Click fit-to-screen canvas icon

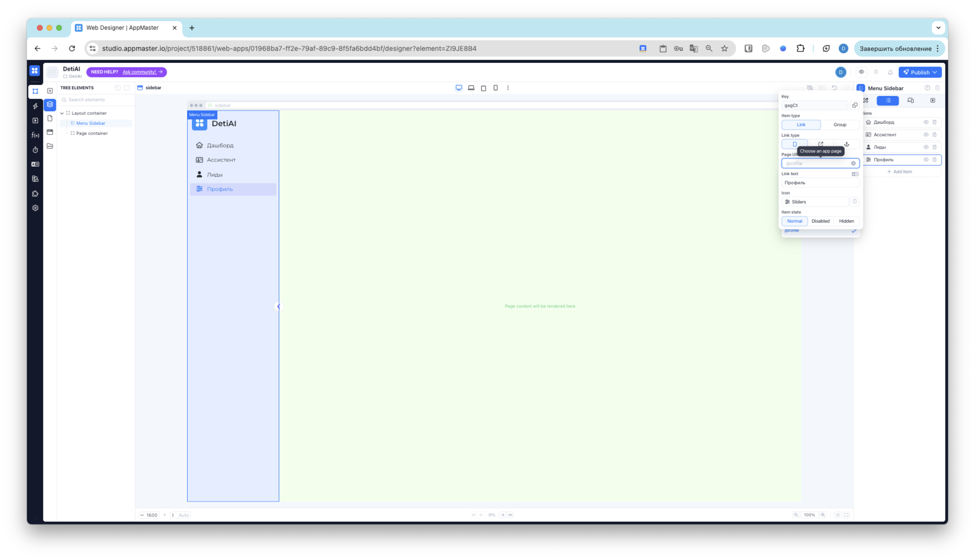(838, 515)
